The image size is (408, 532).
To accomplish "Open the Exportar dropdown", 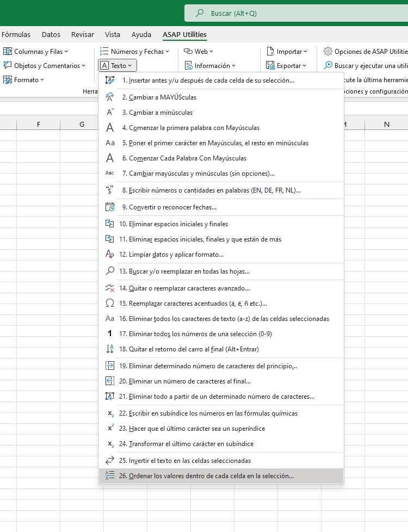I will coord(286,66).
